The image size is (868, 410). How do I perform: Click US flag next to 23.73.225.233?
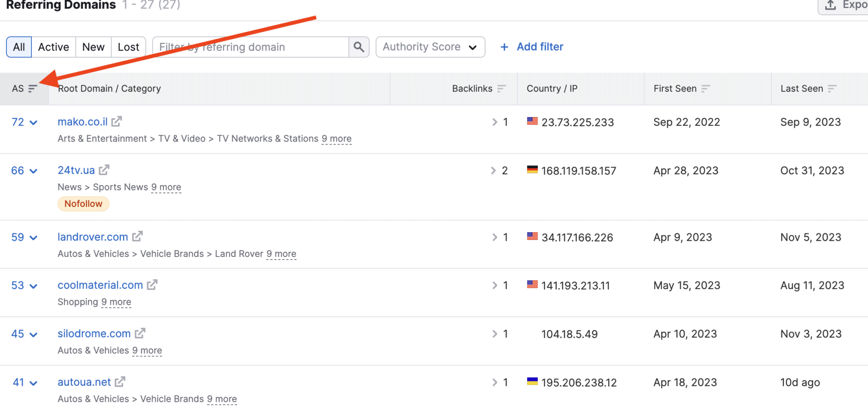point(532,121)
